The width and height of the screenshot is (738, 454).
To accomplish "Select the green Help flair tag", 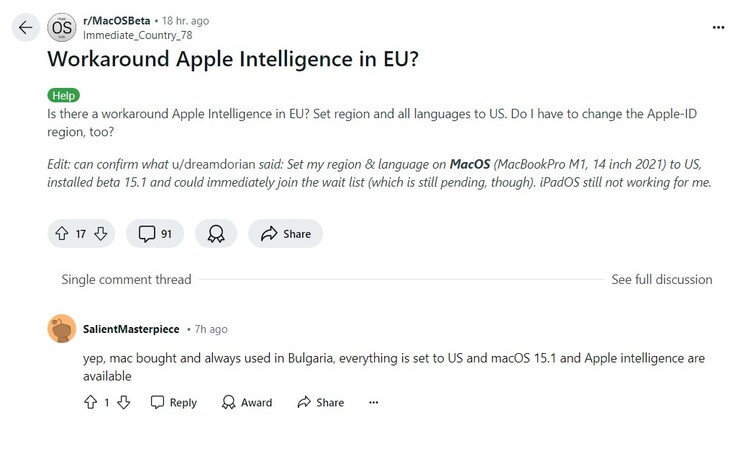I will click(63, 95).
